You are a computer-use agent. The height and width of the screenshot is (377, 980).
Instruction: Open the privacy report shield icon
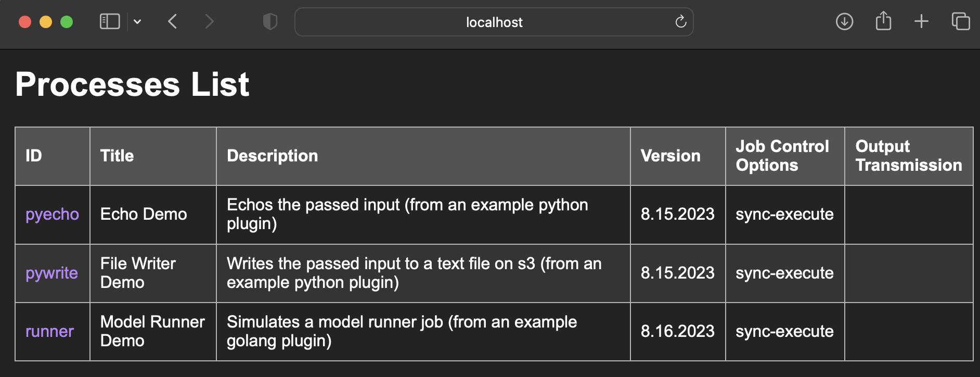pyautogui.click(x=270, y=21)
